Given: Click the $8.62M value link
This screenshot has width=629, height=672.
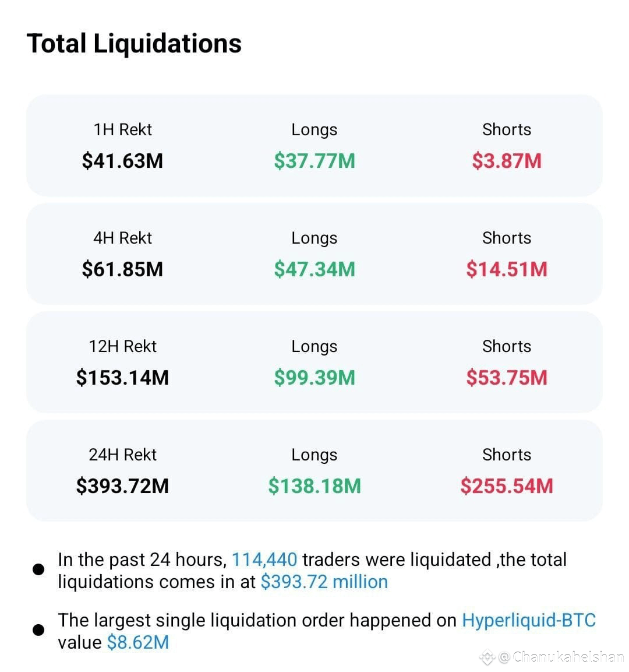Looking at the screenshot, I should pyautogui.click(x=138, y=642).
